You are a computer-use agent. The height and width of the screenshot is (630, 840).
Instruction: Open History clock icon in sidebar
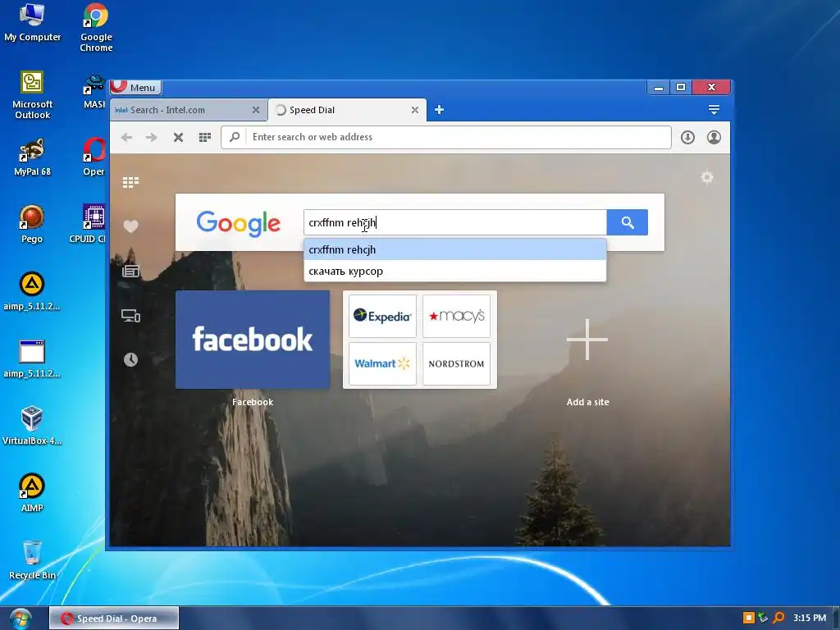[130, 359]
